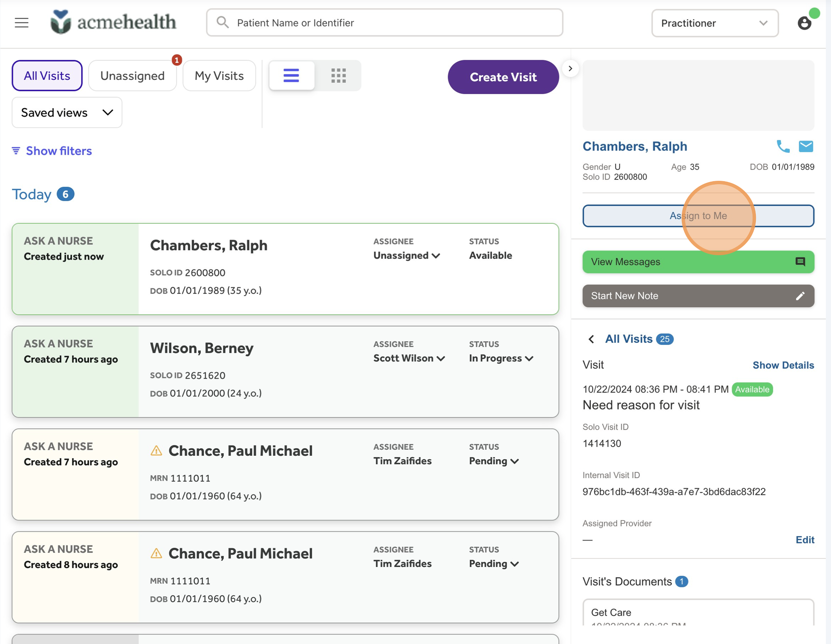831x644 pixels.
Task: Click Assign to Me button
Action: point(698,216)
